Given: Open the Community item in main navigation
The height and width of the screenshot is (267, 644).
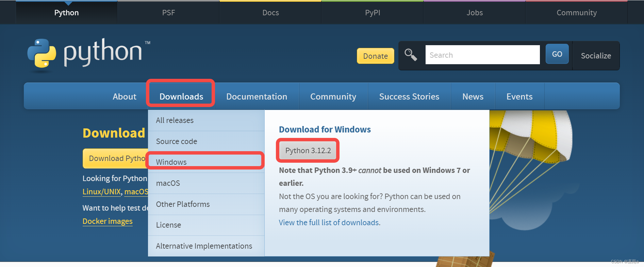Looking at the screenshot, I should tap(333, 96).
